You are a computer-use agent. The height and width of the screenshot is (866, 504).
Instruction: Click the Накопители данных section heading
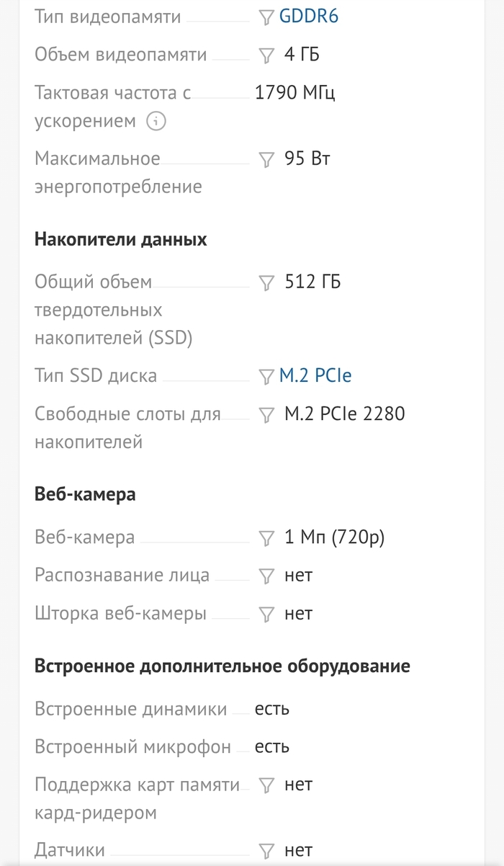121,240
